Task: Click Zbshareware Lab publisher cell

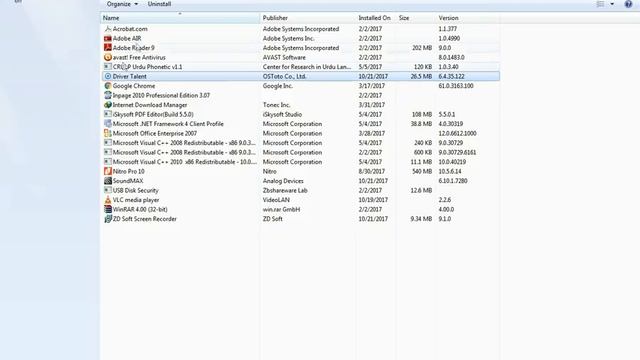Action: pos(285,190)
